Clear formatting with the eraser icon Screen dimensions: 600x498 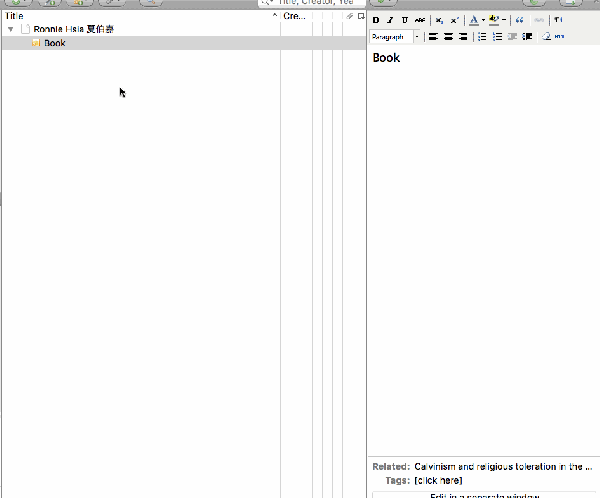click(546, 37)
